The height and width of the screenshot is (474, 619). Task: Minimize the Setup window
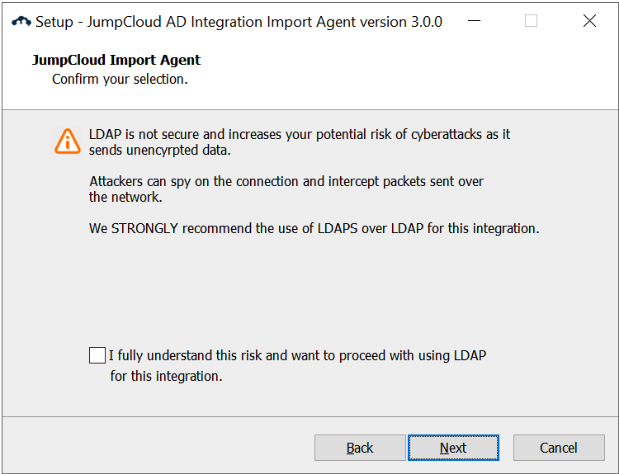[485, 21]
